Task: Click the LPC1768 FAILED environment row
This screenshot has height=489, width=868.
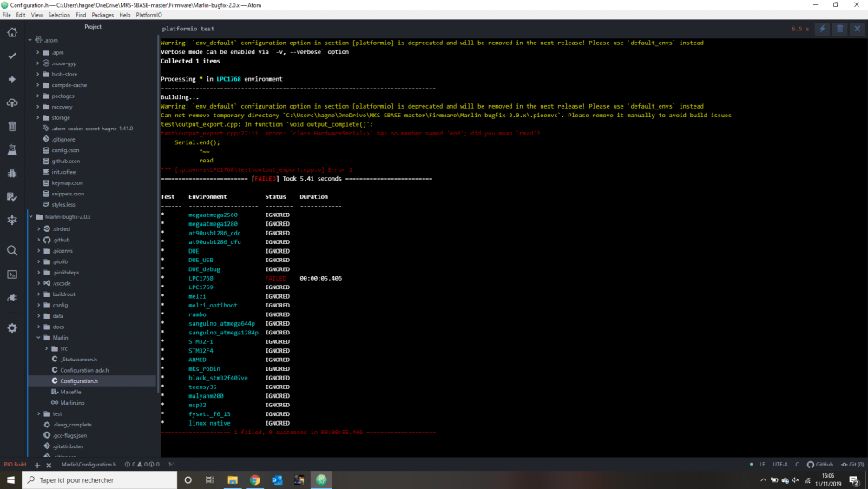Action: coord(252,279)
